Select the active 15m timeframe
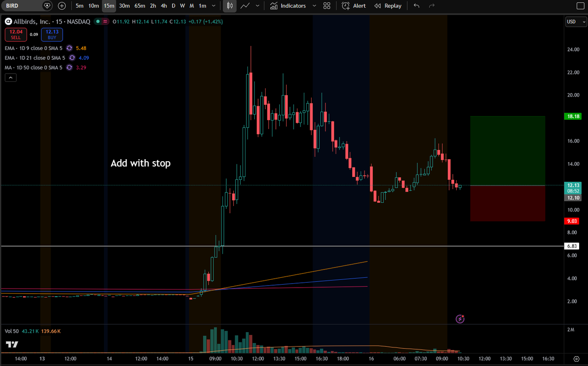The width and height of the screenshot is (588, 366). click(109, 6)
